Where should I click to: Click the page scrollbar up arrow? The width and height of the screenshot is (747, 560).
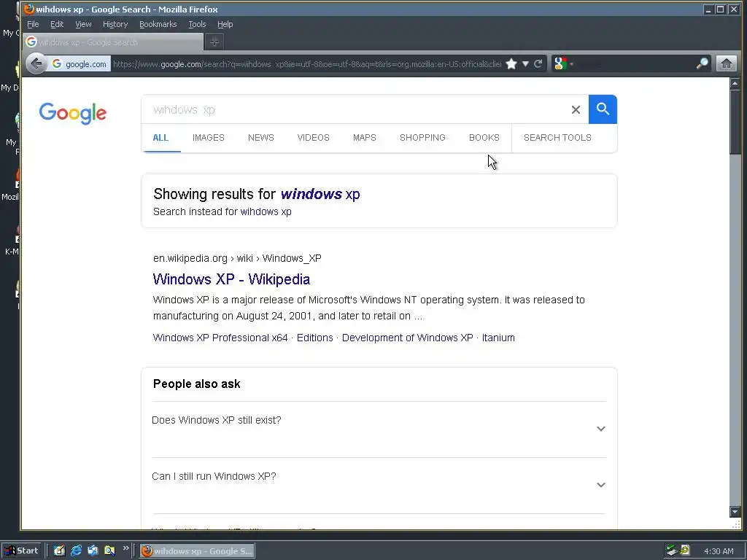coord(735,83)
